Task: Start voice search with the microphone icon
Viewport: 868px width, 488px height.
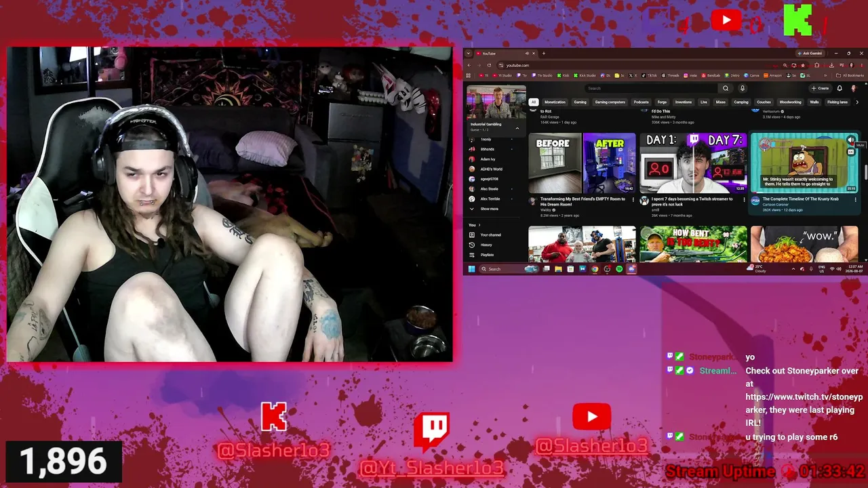Action: [743, 88]
